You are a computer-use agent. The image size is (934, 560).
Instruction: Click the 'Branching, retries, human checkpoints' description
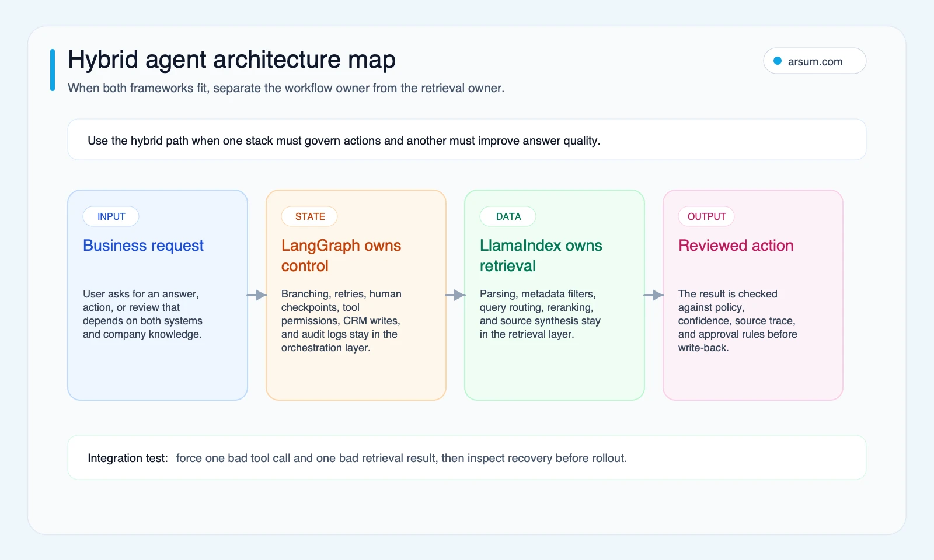(341, 321)
